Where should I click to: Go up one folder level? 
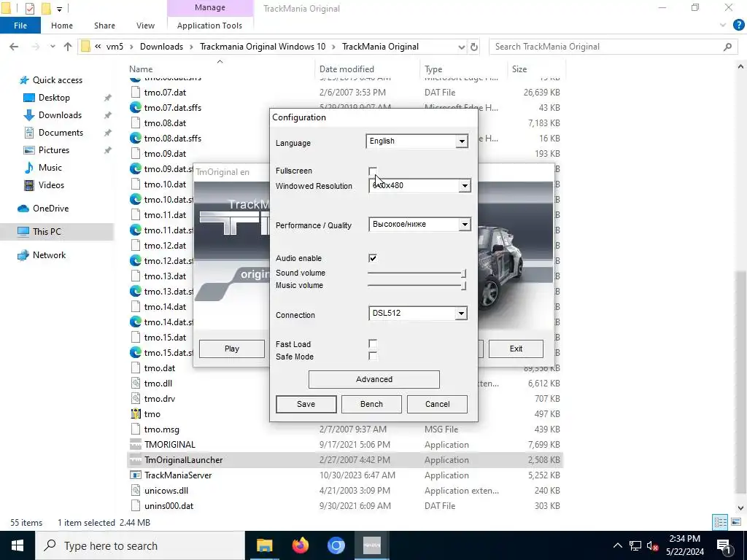click(68, 47)
